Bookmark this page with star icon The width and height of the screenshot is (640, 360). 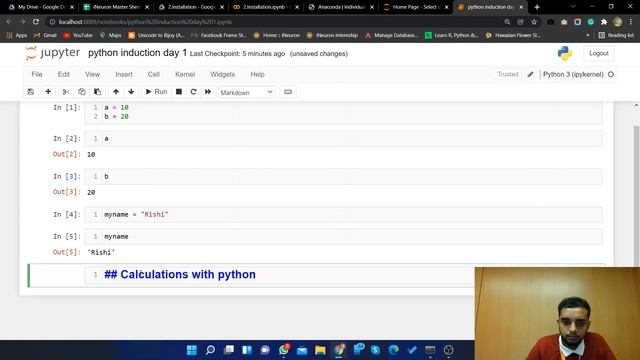pos(534,22)
